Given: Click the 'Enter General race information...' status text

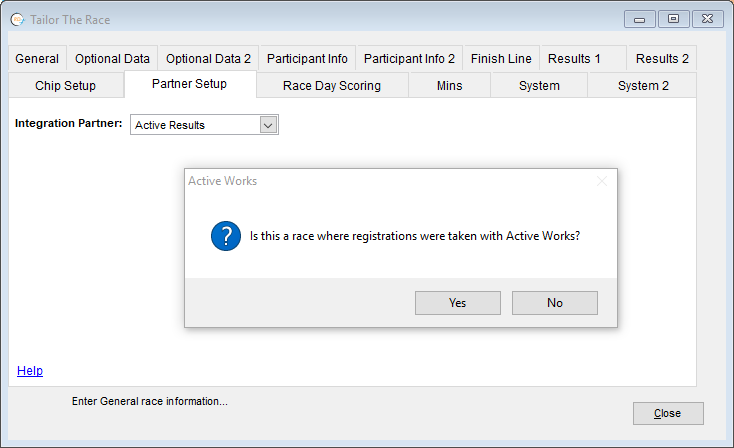Looking at the screenshot, I should pos(150,401).
